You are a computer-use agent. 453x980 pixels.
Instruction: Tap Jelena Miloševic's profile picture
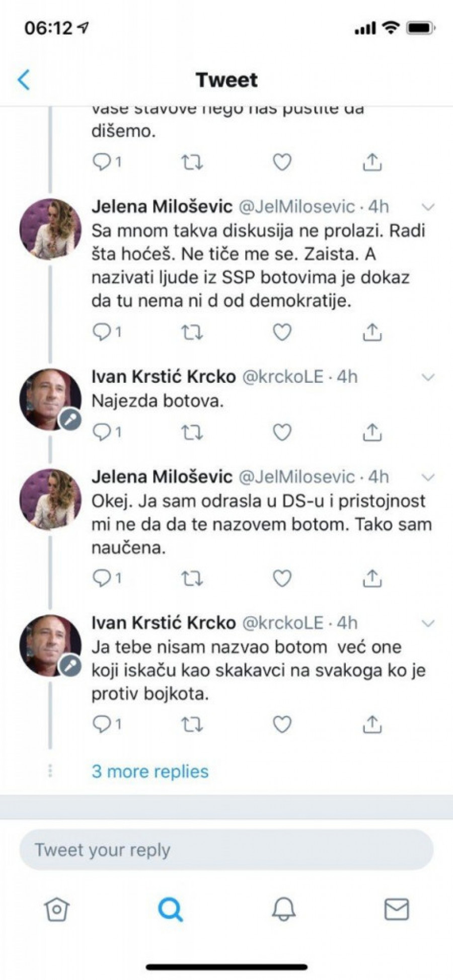pyautogui.click(x=50, y=229)
